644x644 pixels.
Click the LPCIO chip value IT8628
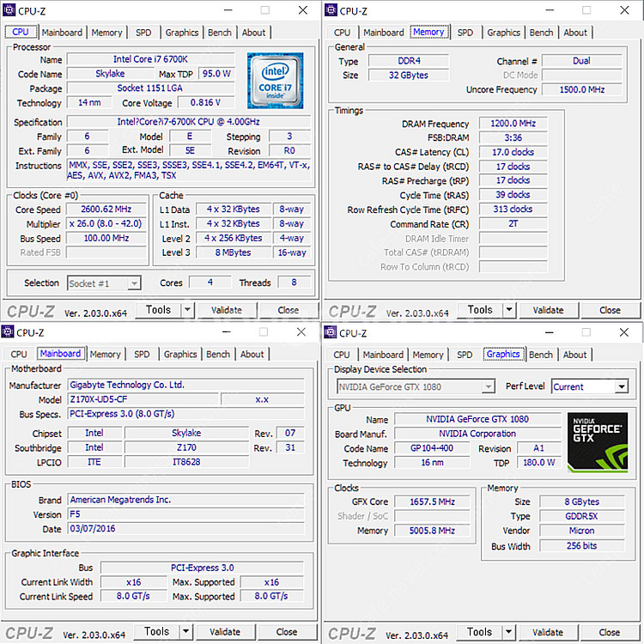[186, 462]
